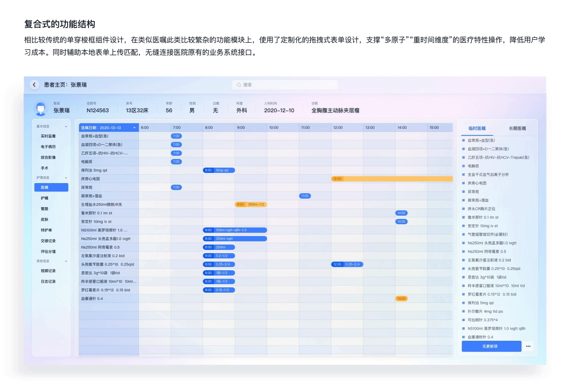Click 乙肝五项-抗HIV-抗HCV-Trepab(急) in right list
The height and width of the screenshot is (392, 570).
pos(498,157)
